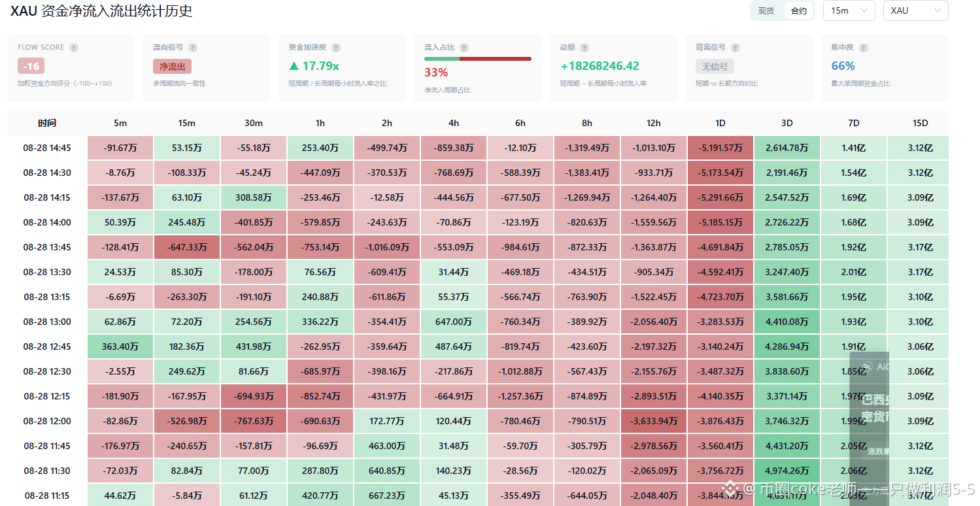Click the 1D column header
This screenshot has width=980, height=506.
point(720,123)
